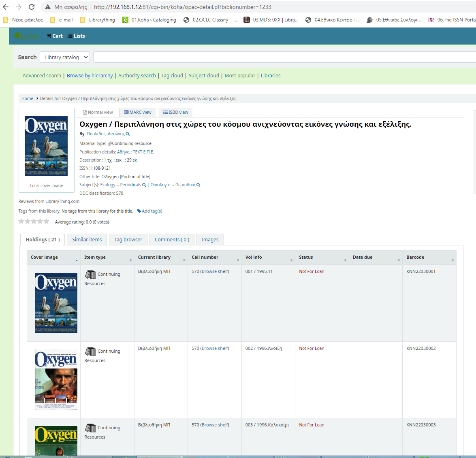This screenshot has width=476, height=458.
Task: Click the 01.Koha Cataloging bookmark
Action: click(x=149, y=20)
